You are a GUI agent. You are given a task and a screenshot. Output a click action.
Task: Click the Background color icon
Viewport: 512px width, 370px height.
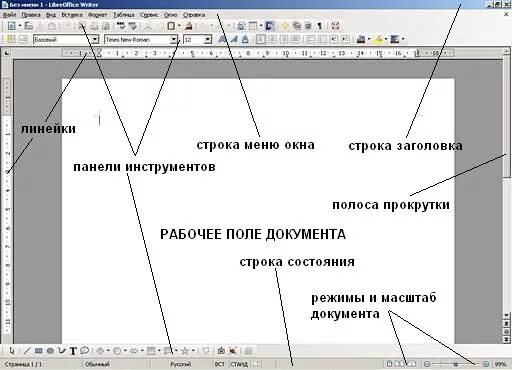pos(395,39)
